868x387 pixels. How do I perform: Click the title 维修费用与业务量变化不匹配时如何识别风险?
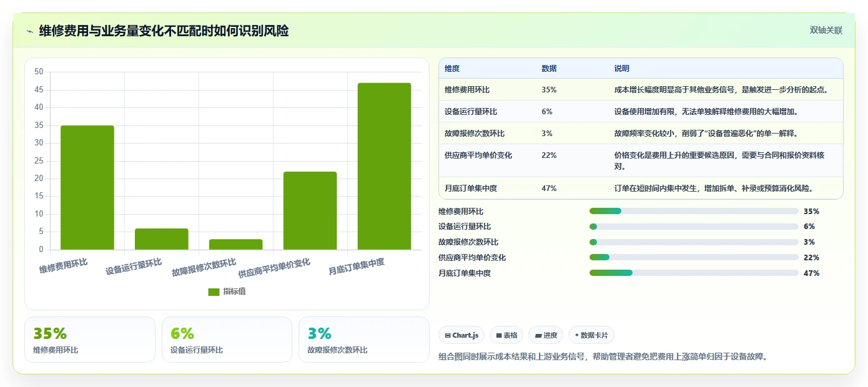tap(164, 31)
